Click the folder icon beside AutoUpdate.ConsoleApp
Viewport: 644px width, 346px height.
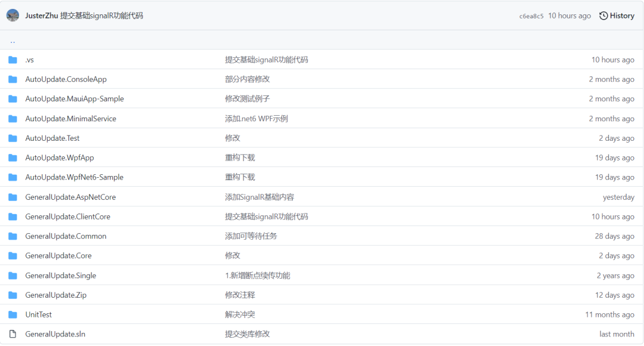13,79
